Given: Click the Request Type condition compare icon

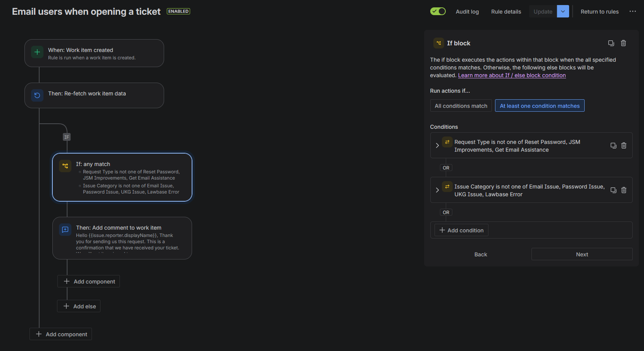Looking at the screenshot, I should 447,142.
